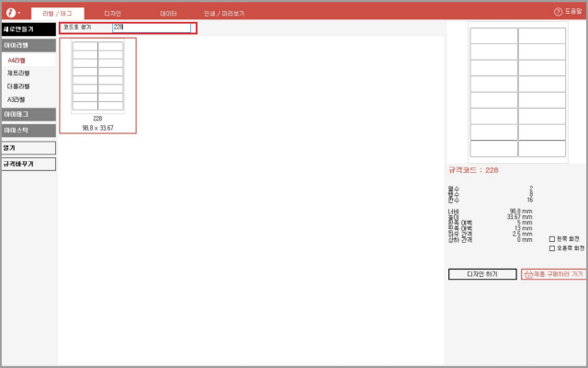Choose the A4라벨 sidebar item

[28, 60]
